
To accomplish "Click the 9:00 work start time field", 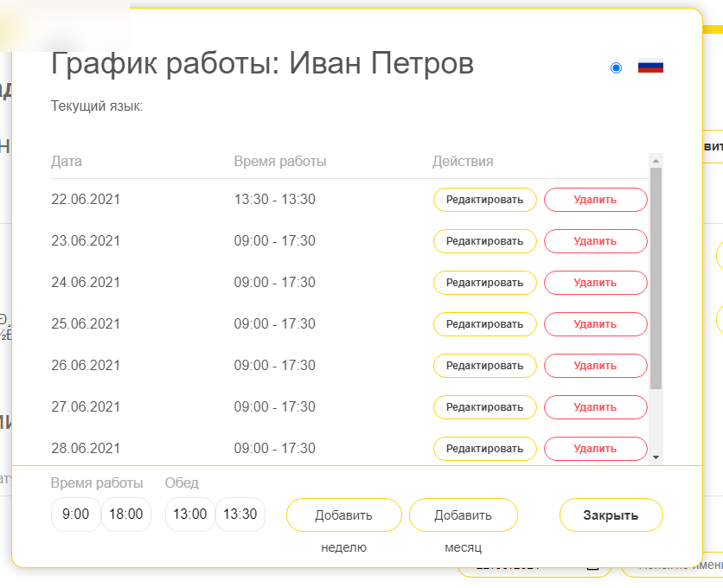I will (75, 514).
